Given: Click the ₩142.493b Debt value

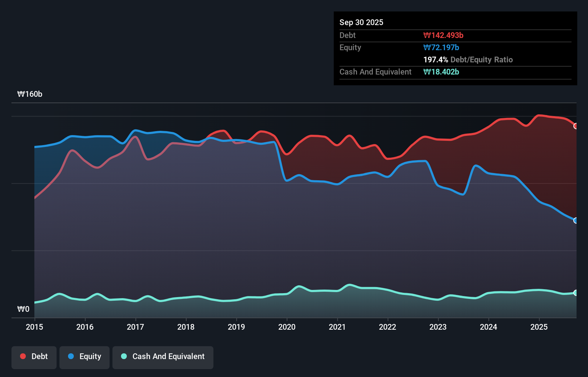Looking at the screenshot, I should pos(443,35).
